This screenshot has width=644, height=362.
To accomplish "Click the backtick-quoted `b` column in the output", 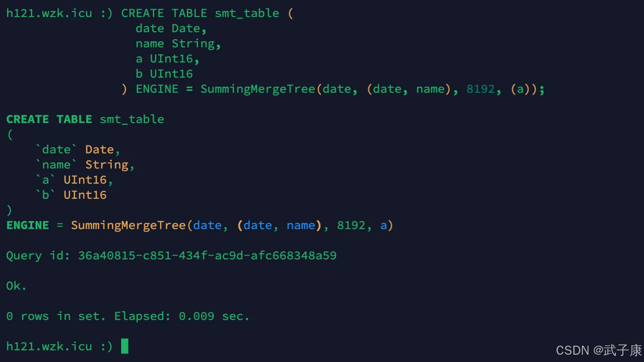I will coord(46,195).
